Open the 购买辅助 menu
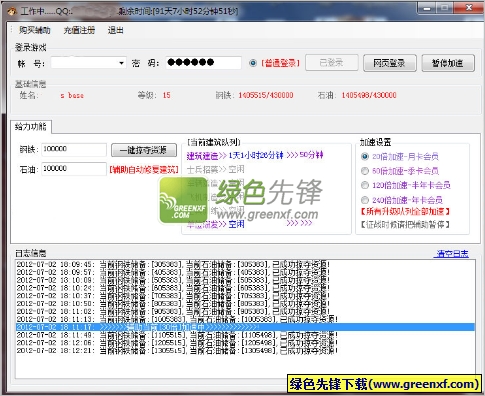Viewport: 485px width, 396px height. pos(35,30)
